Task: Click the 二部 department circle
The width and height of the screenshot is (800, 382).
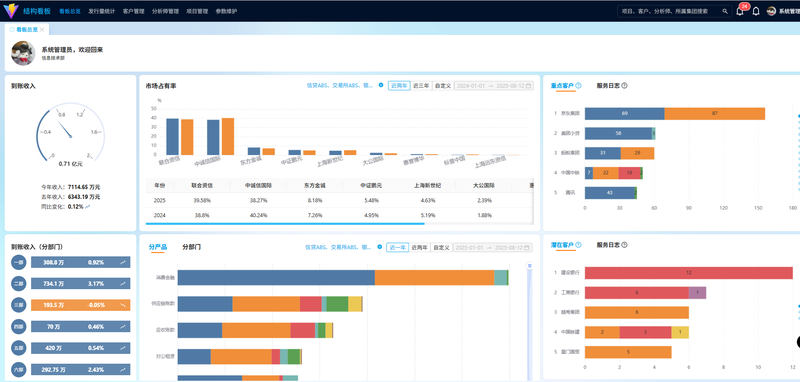Action: click(19, 284)
